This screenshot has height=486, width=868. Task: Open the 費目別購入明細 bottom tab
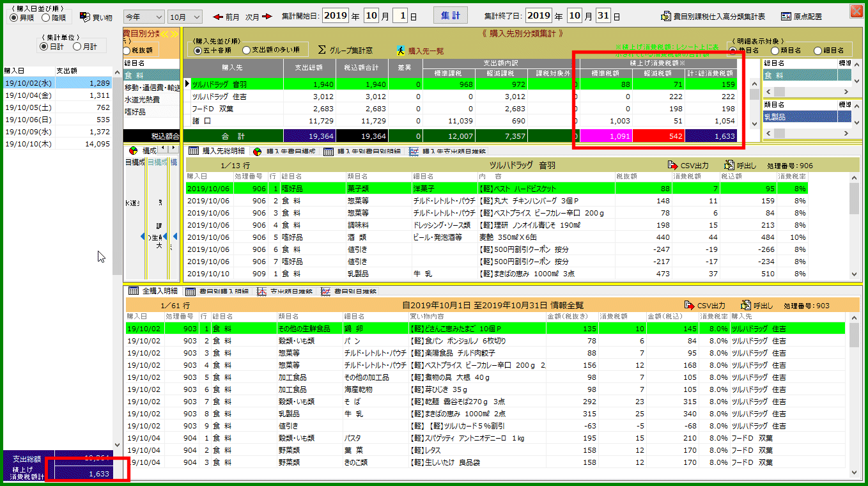190,291
